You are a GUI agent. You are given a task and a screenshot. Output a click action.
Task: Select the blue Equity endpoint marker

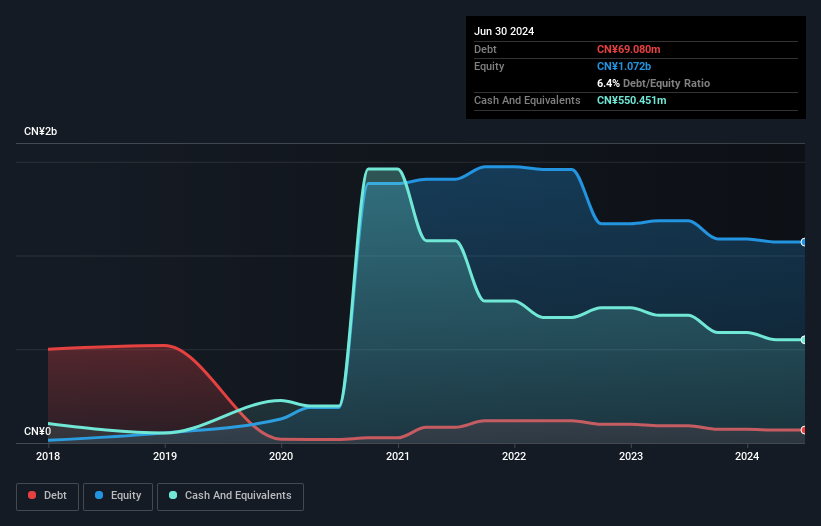[x=804, y=242]
